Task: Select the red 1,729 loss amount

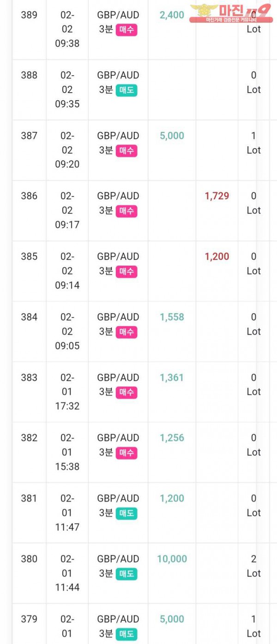Action: click(x=217, y=196)
